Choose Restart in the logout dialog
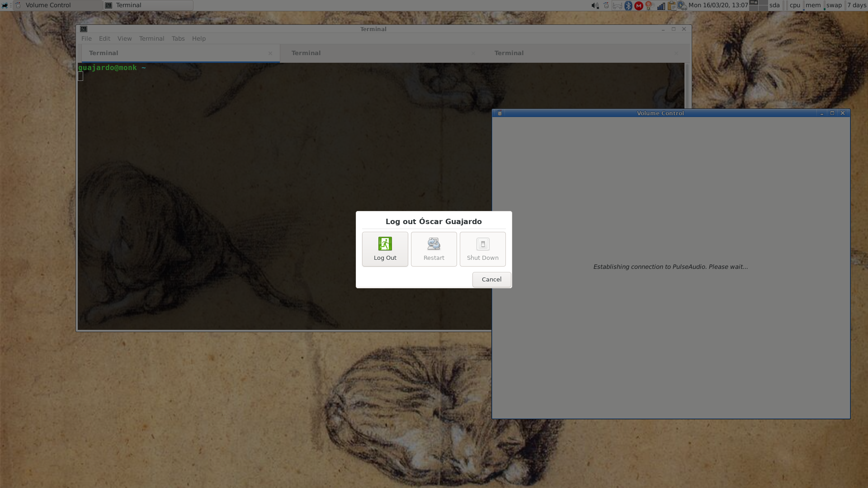868x488 pixels. tap(434, 249)
